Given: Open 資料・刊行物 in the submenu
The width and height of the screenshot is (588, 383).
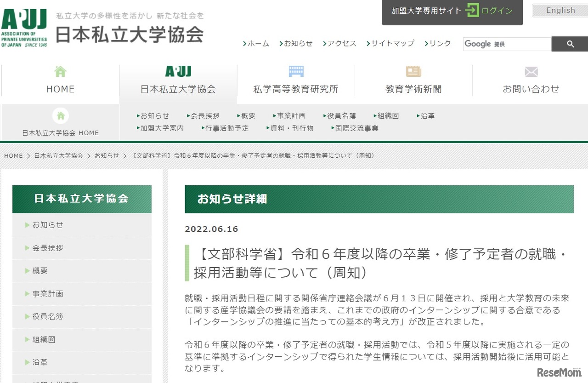Looking at the screenshot, I should pyautogui.click(x=290, y=128).
